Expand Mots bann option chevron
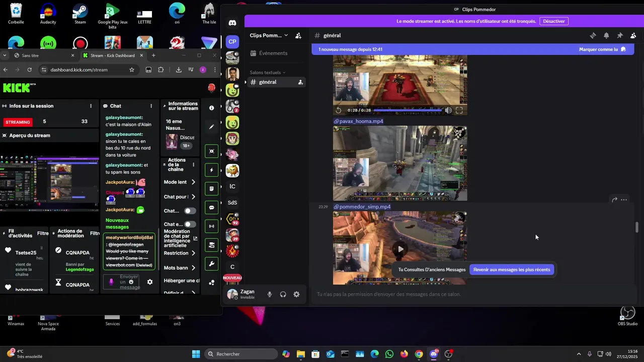 tap(193, 268)
